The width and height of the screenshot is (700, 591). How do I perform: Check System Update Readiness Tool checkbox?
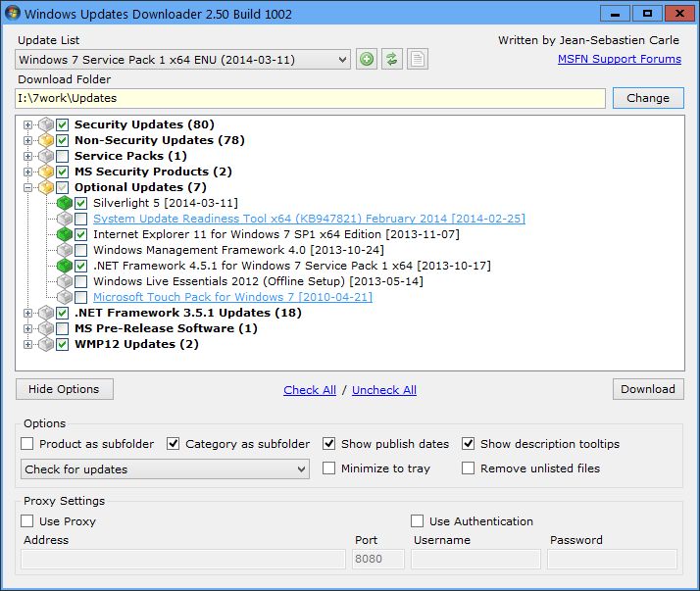80,220
